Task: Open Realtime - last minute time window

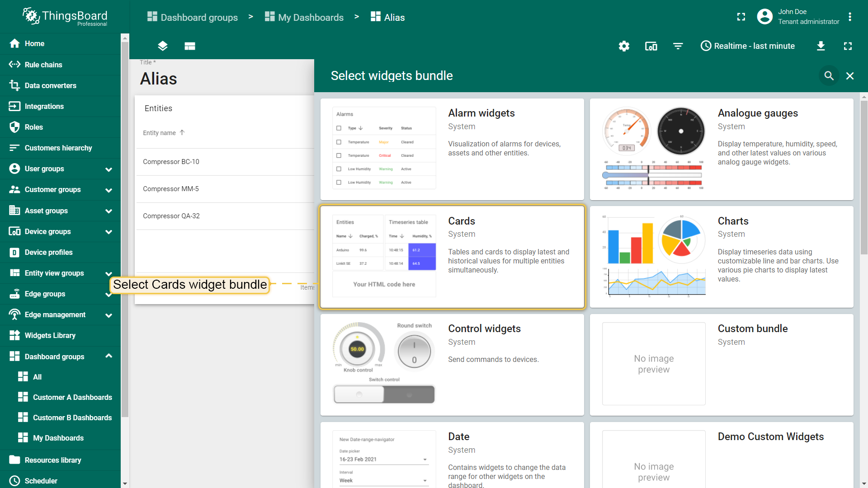Action: (x=748, y=46)
